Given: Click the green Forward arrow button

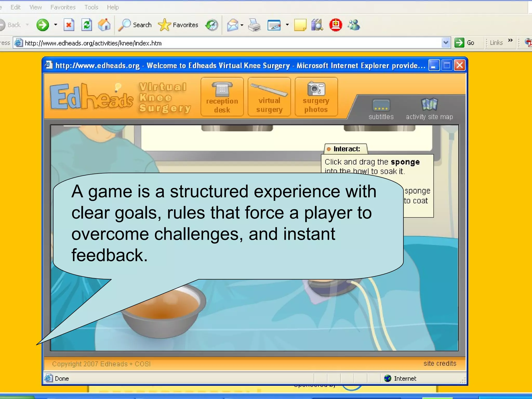Looking at the screenshot, I should pyautogui.click(x=43, y=25).
